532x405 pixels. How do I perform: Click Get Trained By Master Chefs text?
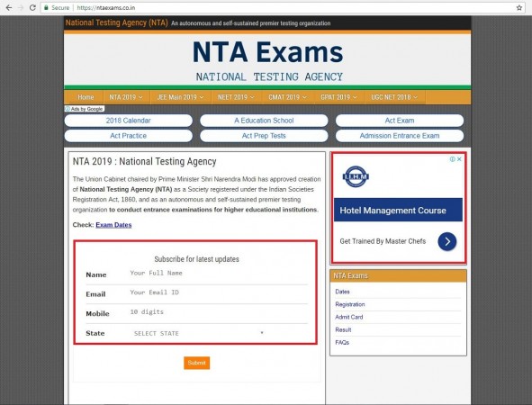click(383, 241)
